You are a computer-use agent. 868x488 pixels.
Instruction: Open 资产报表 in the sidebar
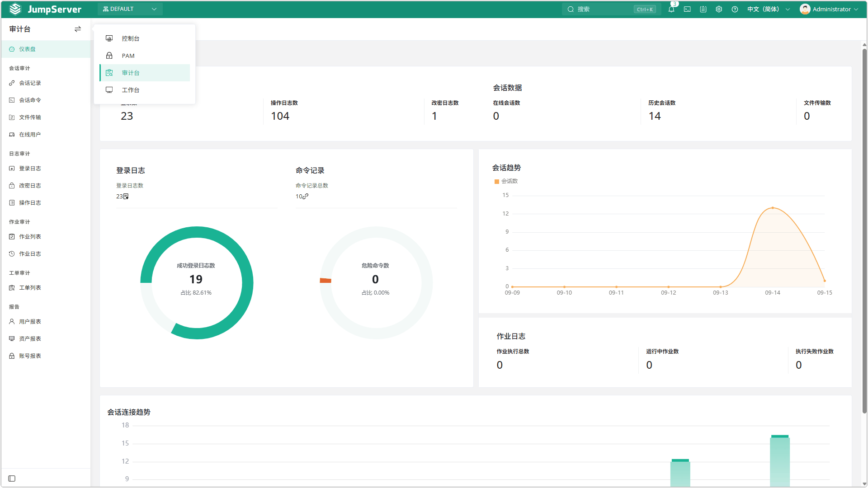tap(46, 339)
